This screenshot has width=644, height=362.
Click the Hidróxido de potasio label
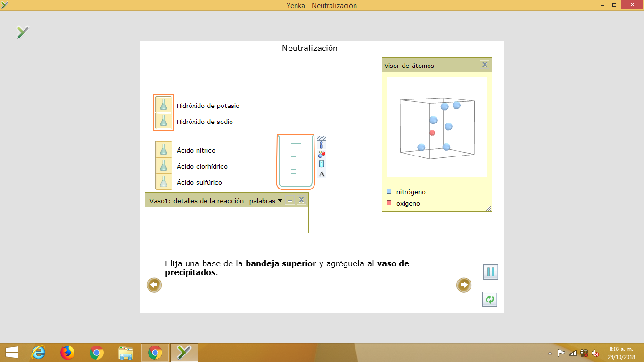coord(208,106)
